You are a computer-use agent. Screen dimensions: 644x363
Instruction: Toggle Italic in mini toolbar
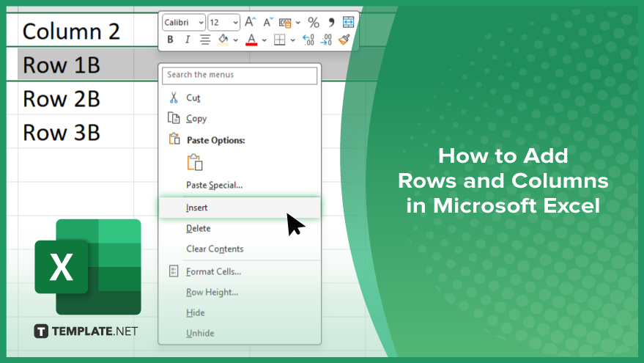188,40
